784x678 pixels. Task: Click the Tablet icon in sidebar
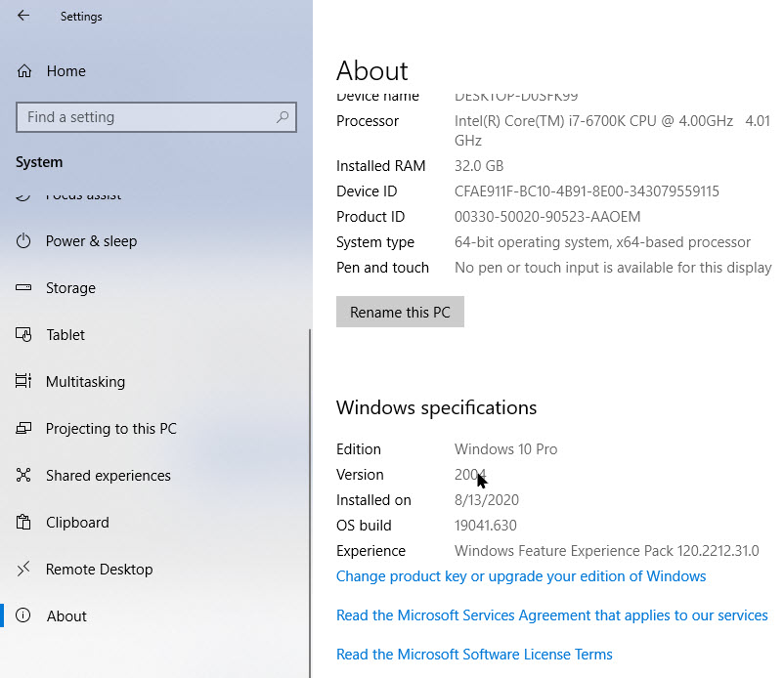point(25,335)
